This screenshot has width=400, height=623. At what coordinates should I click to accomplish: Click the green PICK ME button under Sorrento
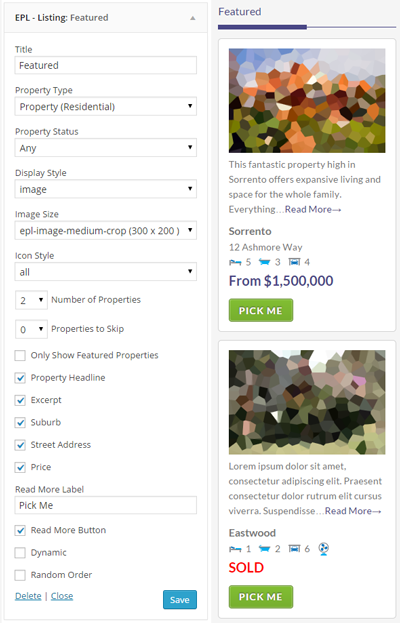pos(261,310)
